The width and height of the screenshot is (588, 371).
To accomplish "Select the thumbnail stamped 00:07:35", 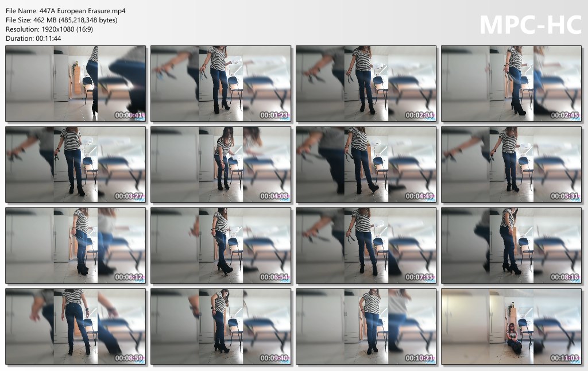I will coord(366,246).
